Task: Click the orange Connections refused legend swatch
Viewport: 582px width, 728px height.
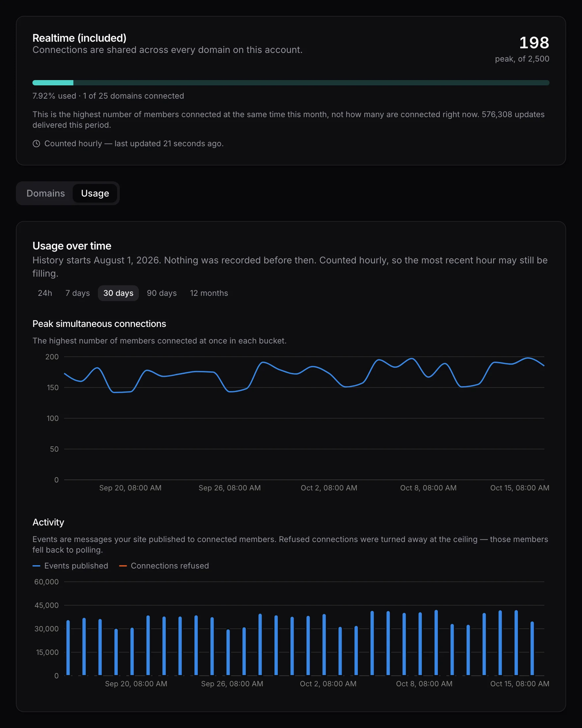Action: tap(123, 566)
